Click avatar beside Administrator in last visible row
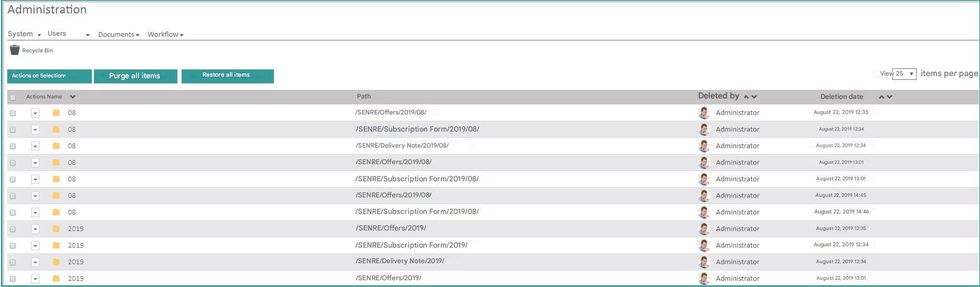The image size is (980, 287). tap(704, 278)
